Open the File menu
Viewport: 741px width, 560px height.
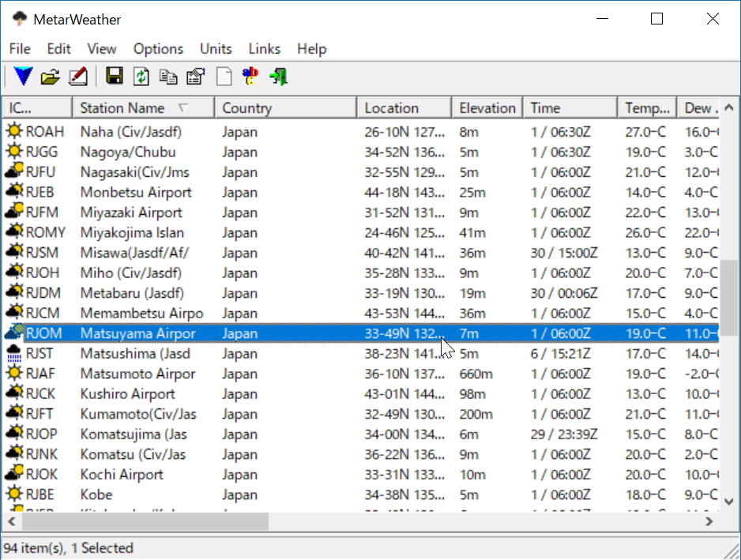[20, 49]
